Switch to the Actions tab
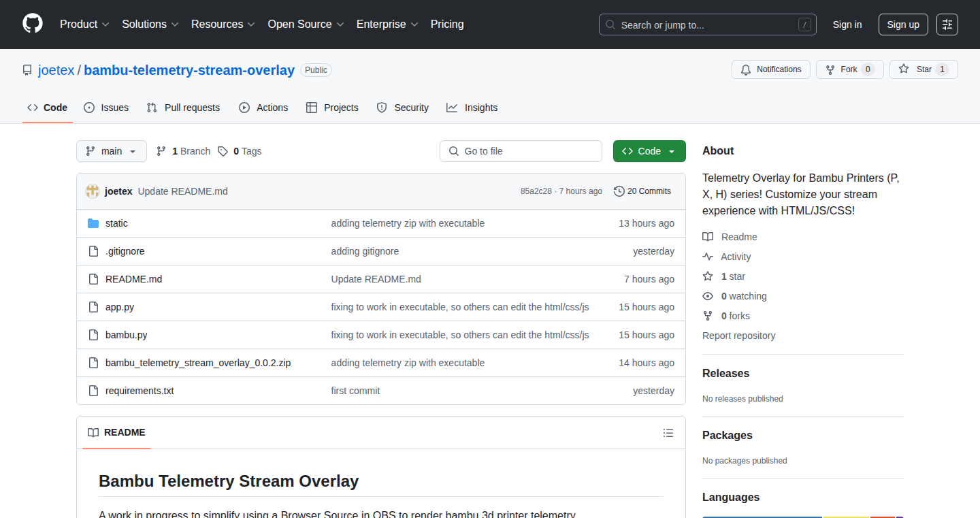The height and width of the screenshot is (518, 980). [x=263, y=108]
